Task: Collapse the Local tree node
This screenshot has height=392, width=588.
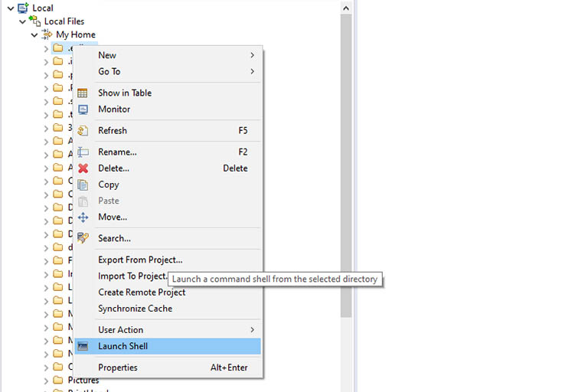Action: point(11,8)
